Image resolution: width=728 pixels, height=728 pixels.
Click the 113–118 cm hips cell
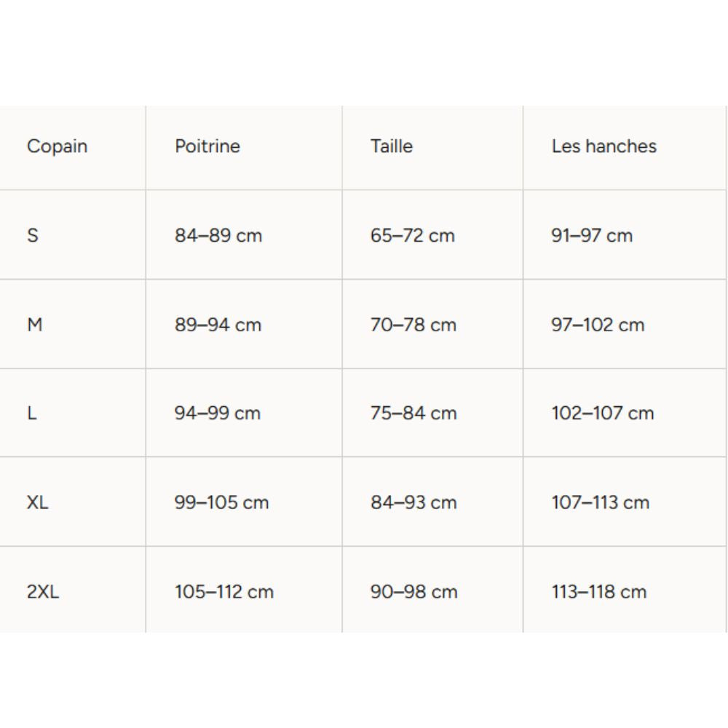coord(599,592)
